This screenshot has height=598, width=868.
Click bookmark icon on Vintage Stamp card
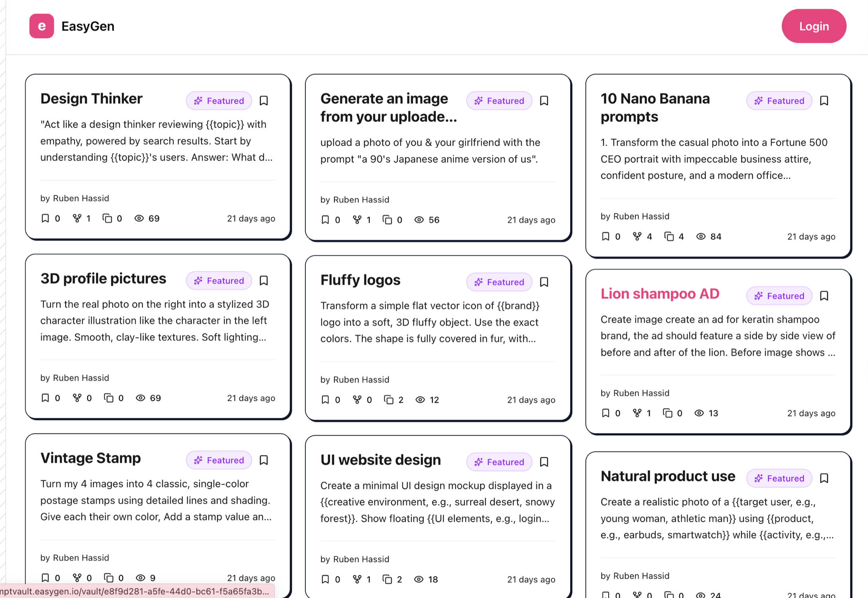tap(264, 460)
